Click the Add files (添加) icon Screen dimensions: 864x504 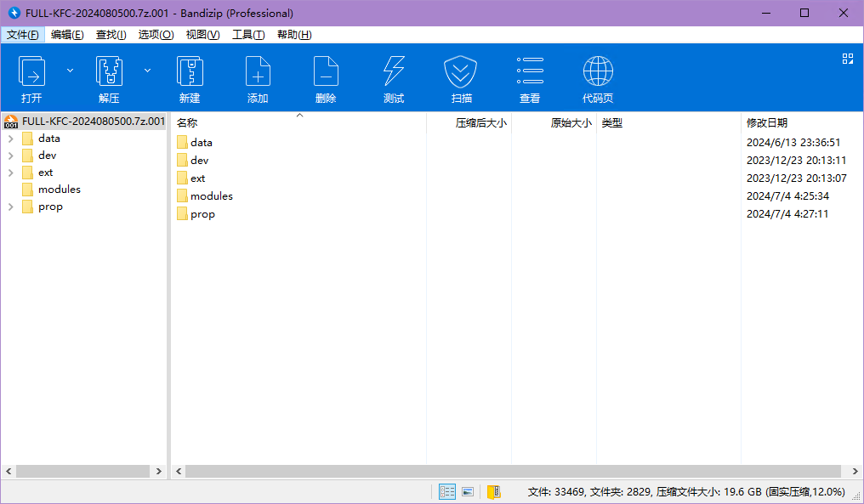[258, 73]
